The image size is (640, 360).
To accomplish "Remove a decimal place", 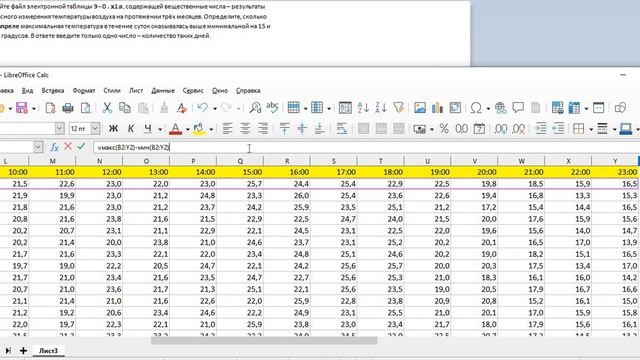I will [518, 129].
